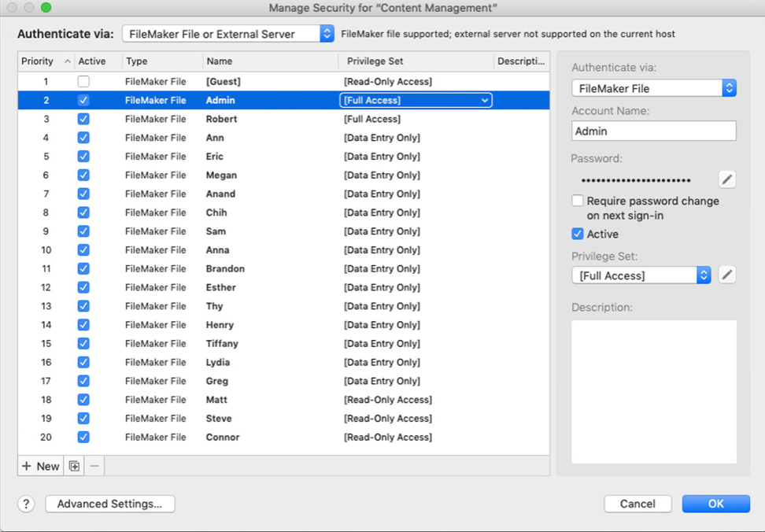Toggle Active checkbox for Ann
The width and height of the screenshot is (765, 532).
click(x=83, y=138)
